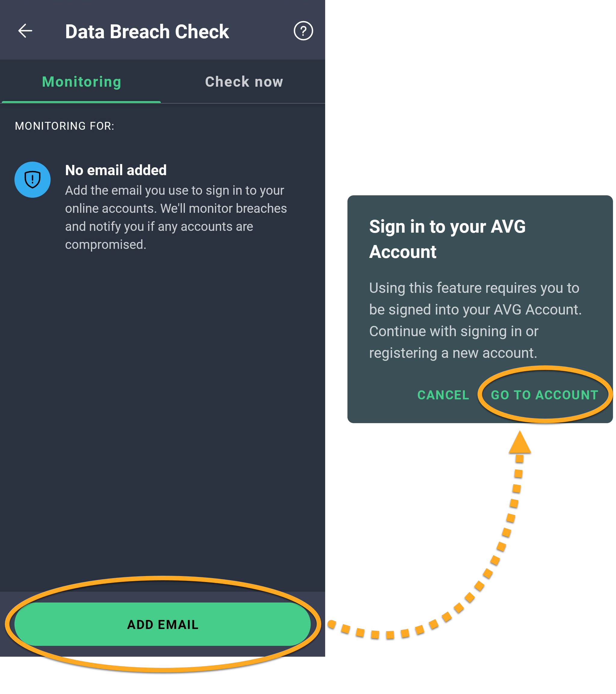
Task: Open help via question mark icon
Action: pyautogui.click(x=303, y=31)
